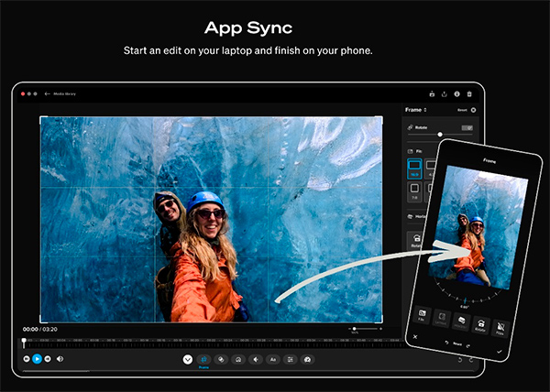
Task: Click the mute/volume speaker icon
Action: (x=60, y=359)
